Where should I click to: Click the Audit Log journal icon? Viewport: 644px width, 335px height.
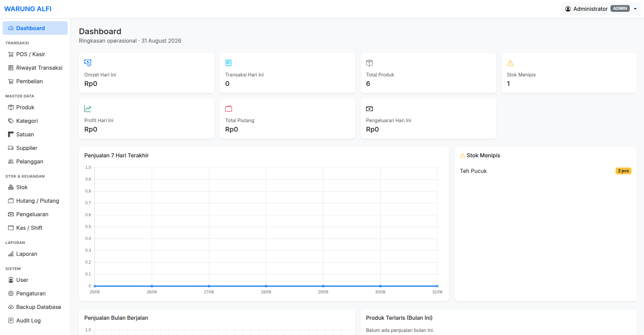pyautogui.click(x=11, y=321)
